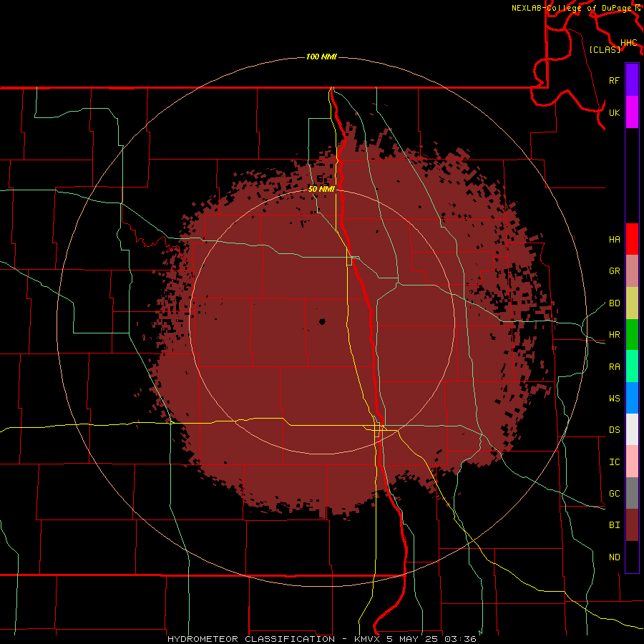
Task: Click the DS legend label
Action: (x=614, y=430)
